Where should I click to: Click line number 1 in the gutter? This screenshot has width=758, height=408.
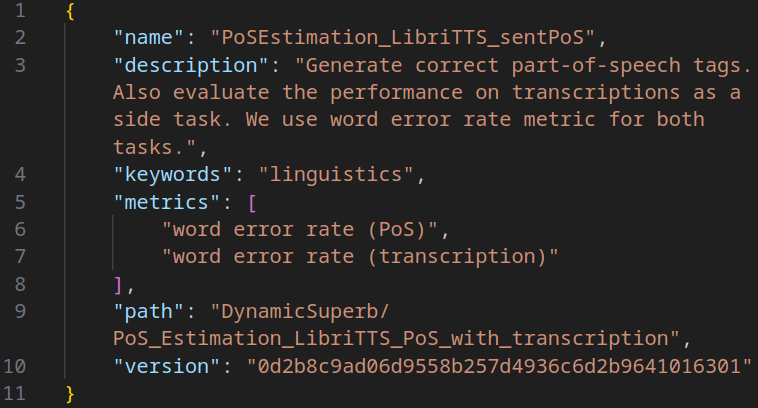point(21,12)
